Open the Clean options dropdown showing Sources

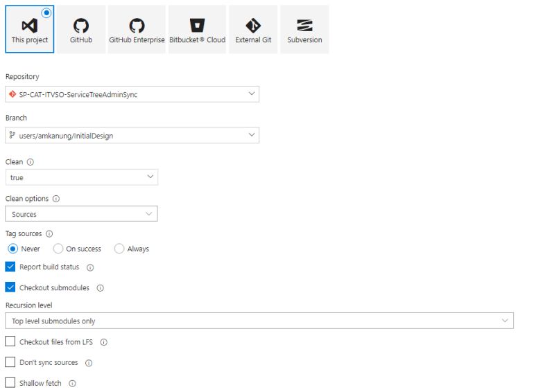82,214
